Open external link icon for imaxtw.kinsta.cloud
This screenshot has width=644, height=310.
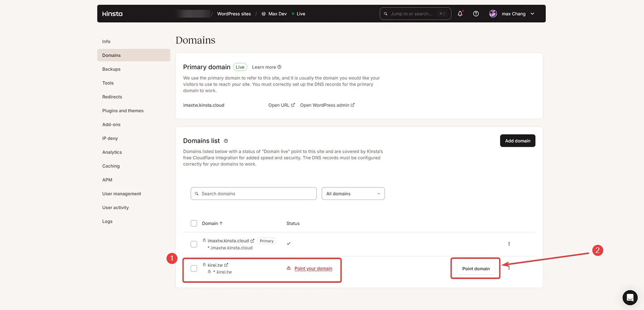point(252,241)
